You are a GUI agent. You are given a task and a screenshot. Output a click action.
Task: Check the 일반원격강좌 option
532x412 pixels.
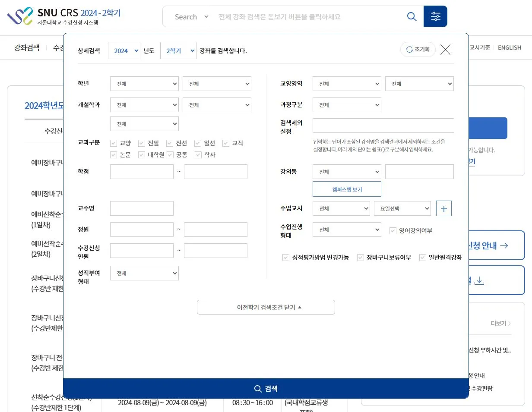pos(422,257)
